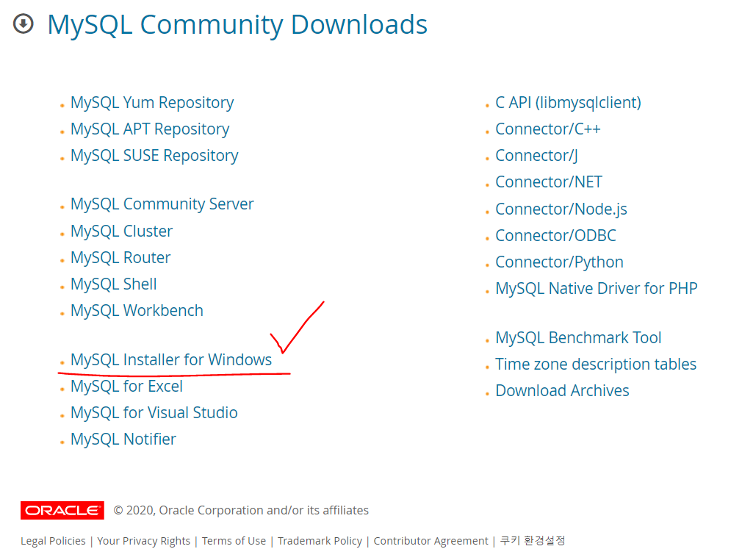Select the Connector/NET link
The height and width of the screenshot is (560, 753).
pos(549,182)
